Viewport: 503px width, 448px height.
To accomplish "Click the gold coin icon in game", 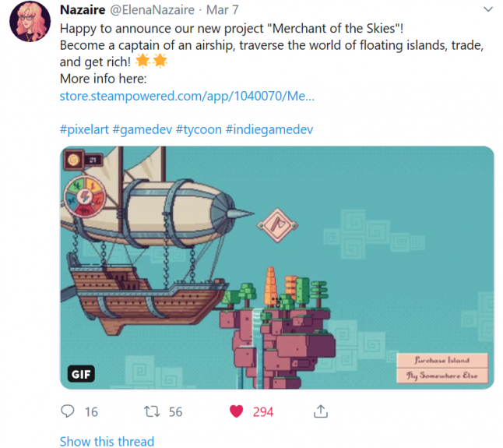I will [73, 159].
